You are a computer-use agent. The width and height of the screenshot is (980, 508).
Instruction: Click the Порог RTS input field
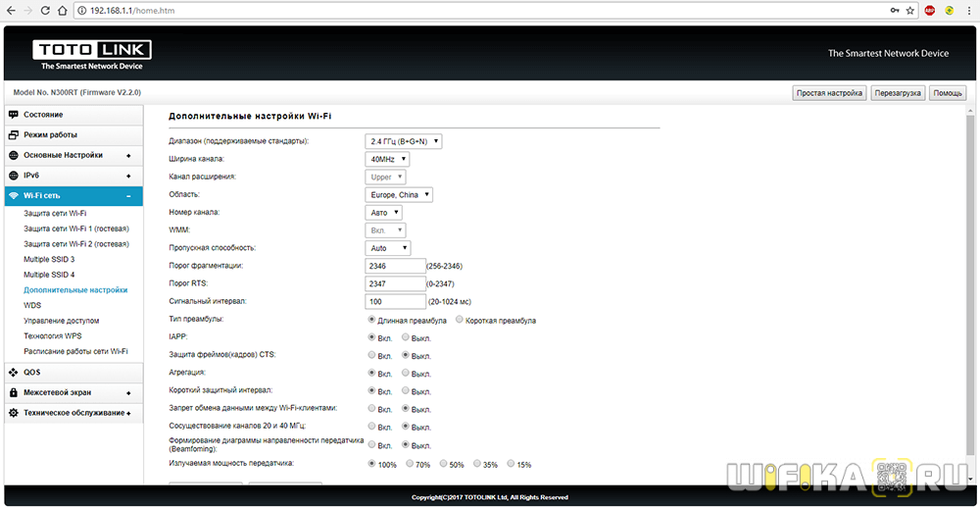(395, 283)
